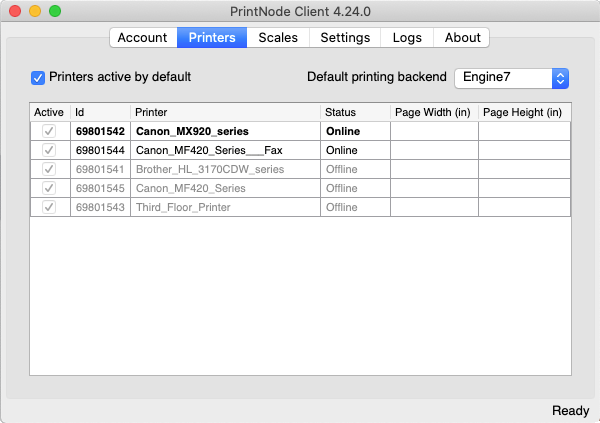This screenshot has height=423, width=600.
Task: Switch to the Account tab
Action: coord(142,38)
